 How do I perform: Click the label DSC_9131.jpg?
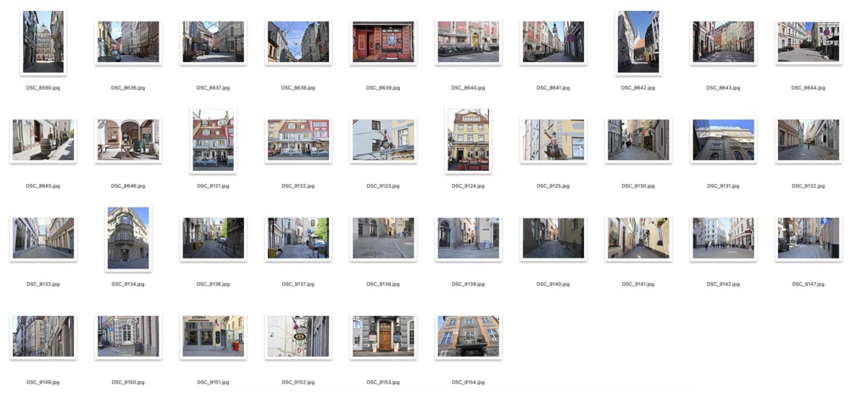coord(723,186)
